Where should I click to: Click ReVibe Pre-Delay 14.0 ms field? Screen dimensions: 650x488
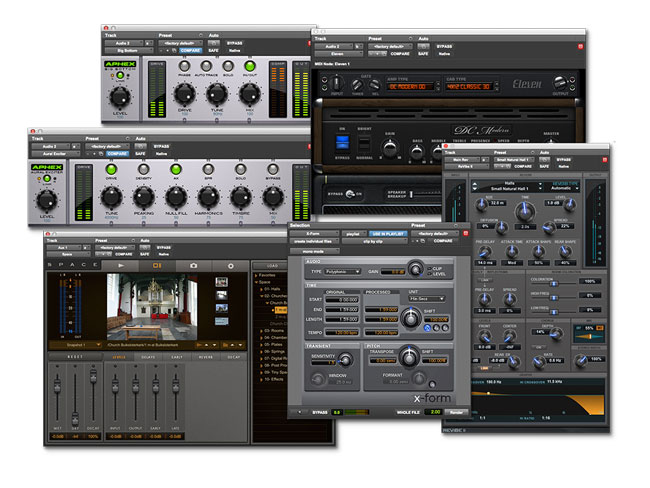tap(485, 263)
